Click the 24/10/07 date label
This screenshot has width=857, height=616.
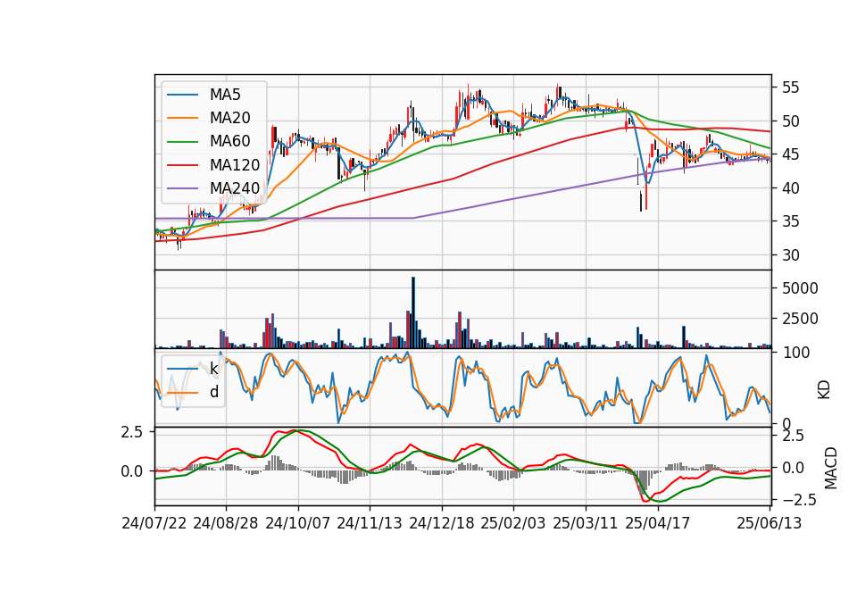point(298,523)
